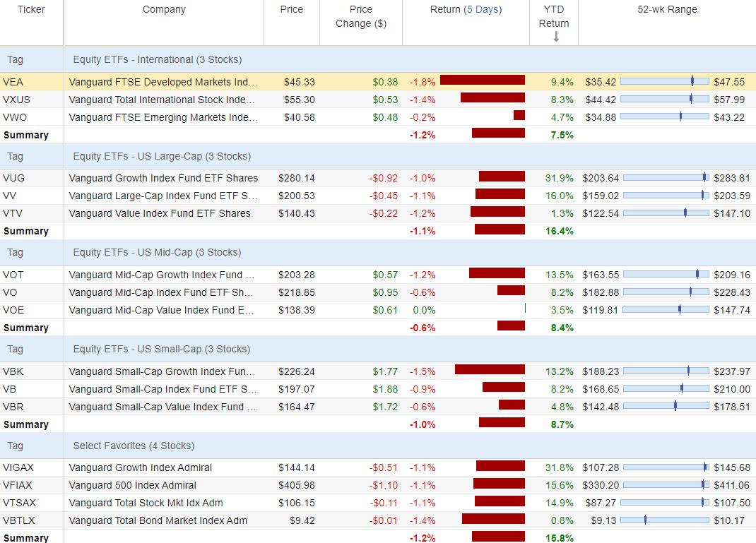Viewport: 756px width, 543px height.
Task: Click the VBTLX 52-week range bar
Action: [665, 520]
